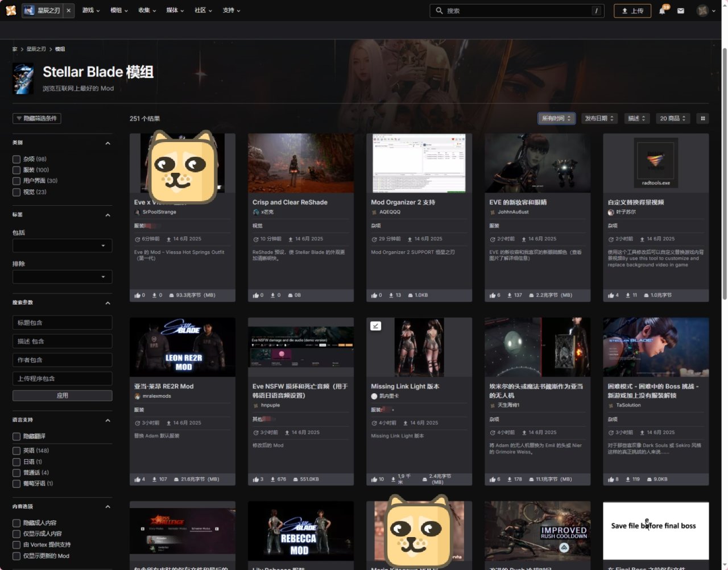Click download icon on Mod Organizer 2 card
This screenshot has height=570, width=728.
tap(391, 296)
